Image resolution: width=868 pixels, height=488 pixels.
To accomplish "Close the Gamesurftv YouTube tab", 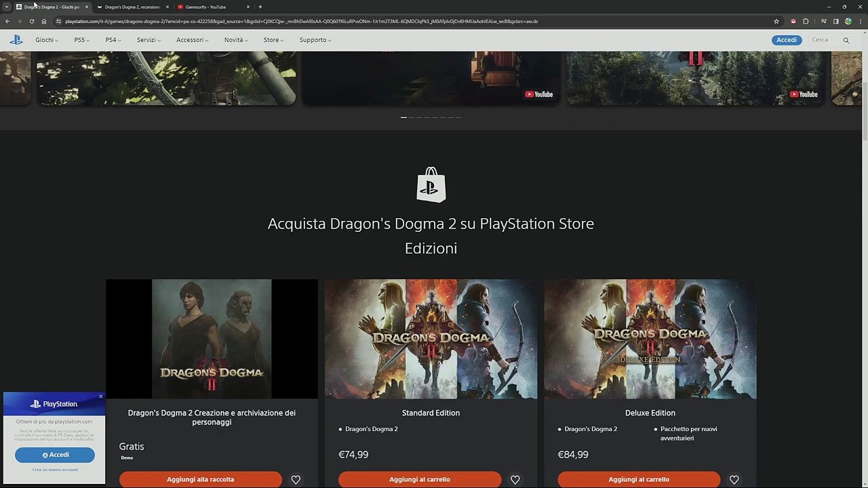I will (248, 7).
